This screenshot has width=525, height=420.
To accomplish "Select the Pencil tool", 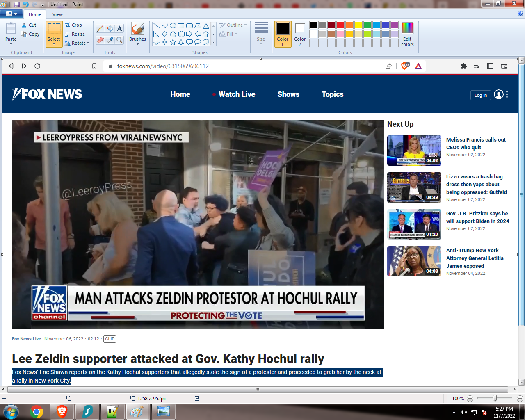I will (x=100, y=28).
